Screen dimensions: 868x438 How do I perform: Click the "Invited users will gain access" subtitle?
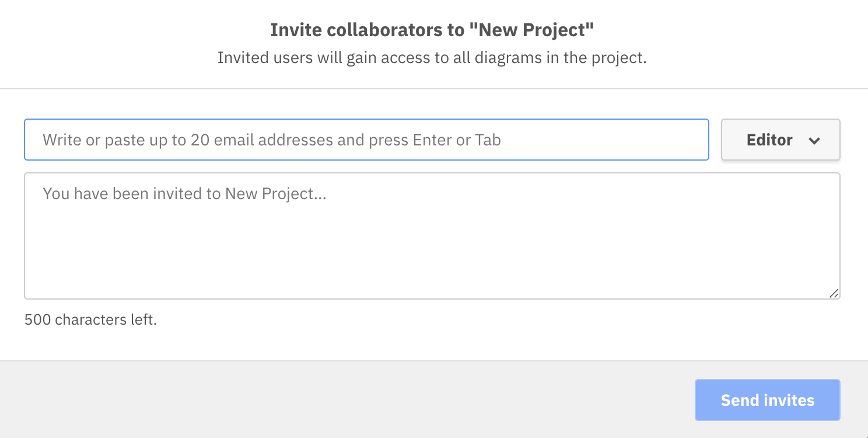coord(432,58)
